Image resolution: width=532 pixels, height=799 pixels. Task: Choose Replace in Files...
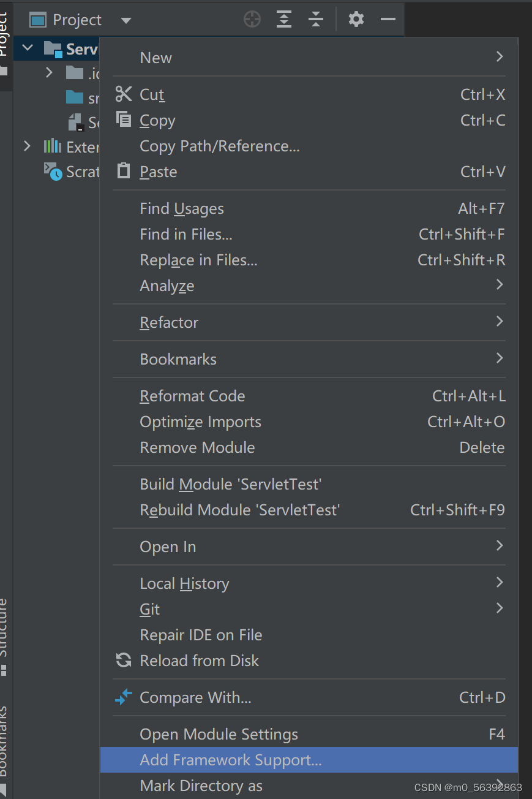[309, 260]
